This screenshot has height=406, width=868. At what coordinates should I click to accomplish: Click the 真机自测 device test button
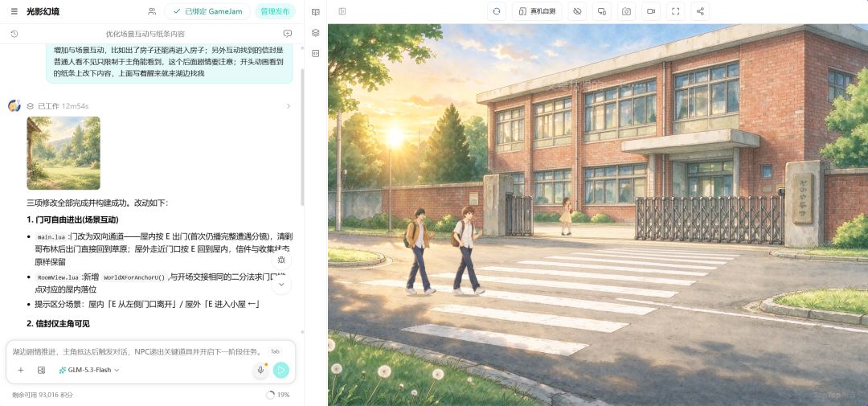(x=537, y=11)
